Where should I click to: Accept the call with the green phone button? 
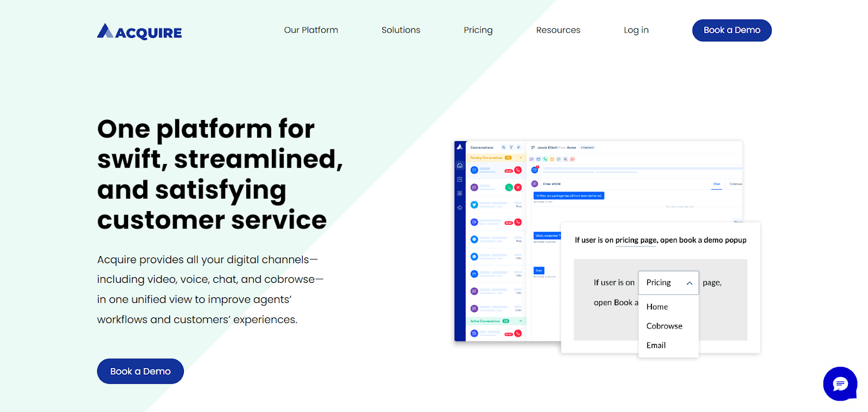click(x=509, y=187)
